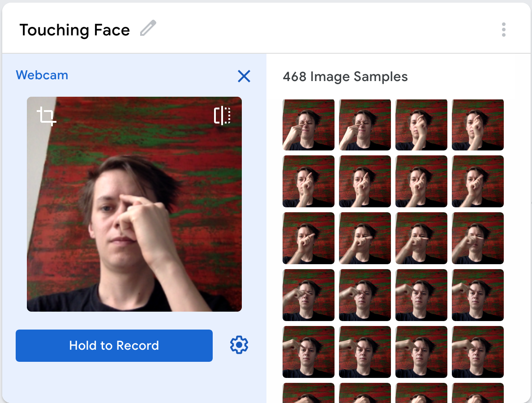The height and width of the screenshot is (403, 532).
Task: Select second sample thumbnail in second row
Action: point(365,181)
